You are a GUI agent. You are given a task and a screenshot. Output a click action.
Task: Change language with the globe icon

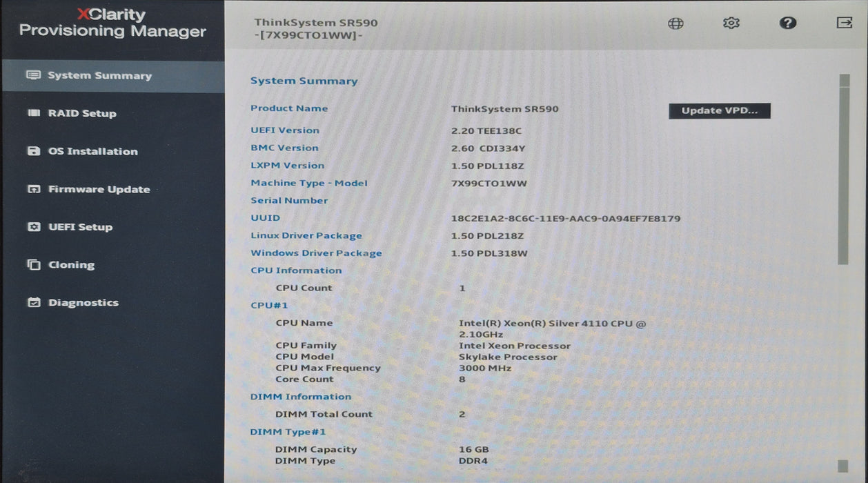[x=675, y=23]
